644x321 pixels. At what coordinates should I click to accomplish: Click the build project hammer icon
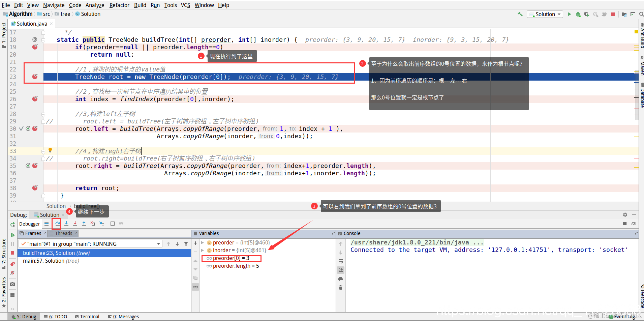[520, 14]
